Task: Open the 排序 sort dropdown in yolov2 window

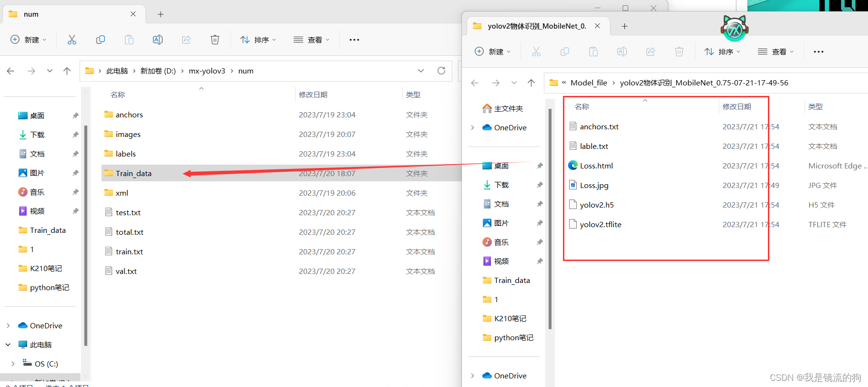Action: coord(723,52)
